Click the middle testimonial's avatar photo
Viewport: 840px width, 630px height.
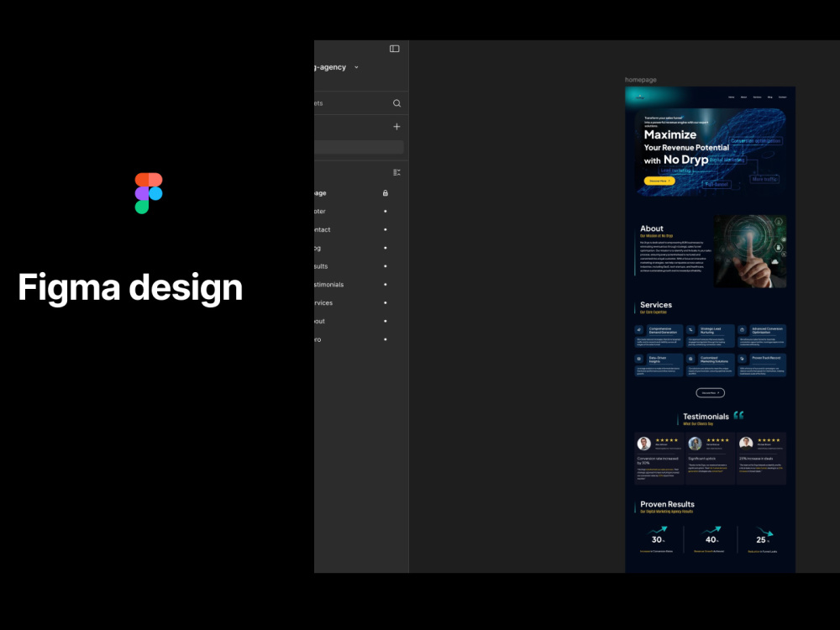[x=696, y=443]
